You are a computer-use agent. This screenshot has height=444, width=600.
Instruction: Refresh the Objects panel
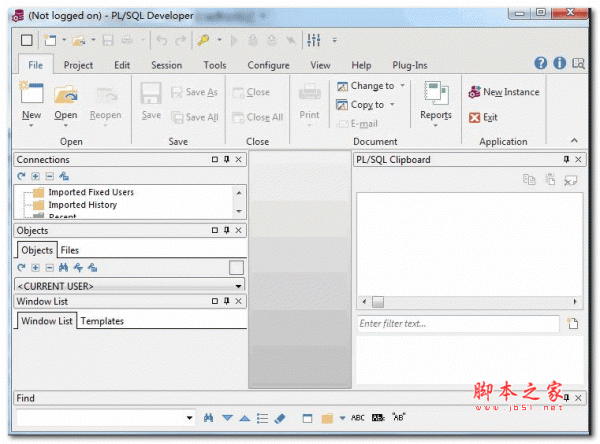[x=21, y=268]
